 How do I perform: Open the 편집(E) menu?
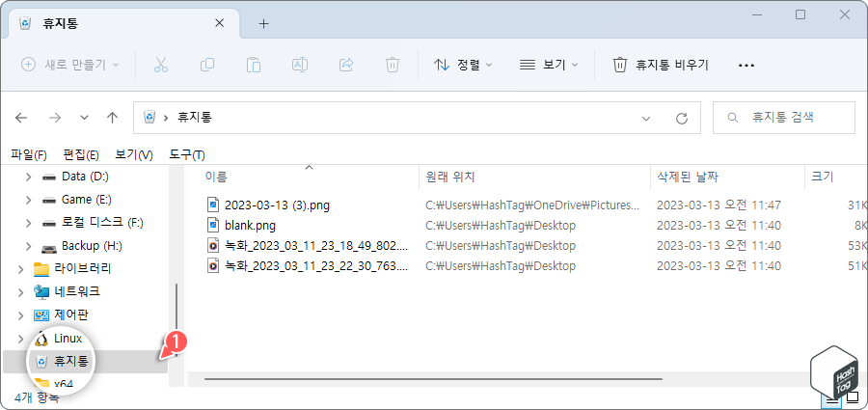click(81, 154)
